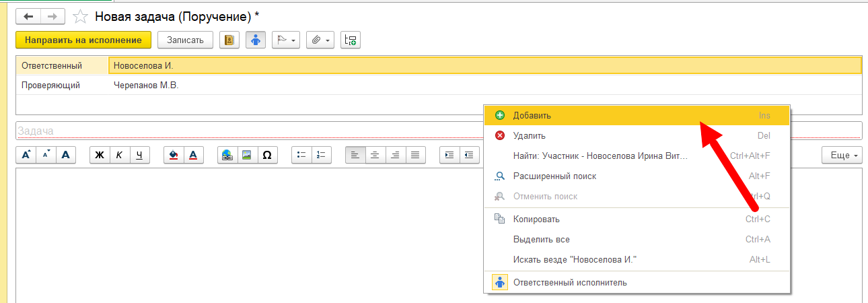Open the font settings with the plain A icon
Screen dimensions: 868x303
point(65,155)
